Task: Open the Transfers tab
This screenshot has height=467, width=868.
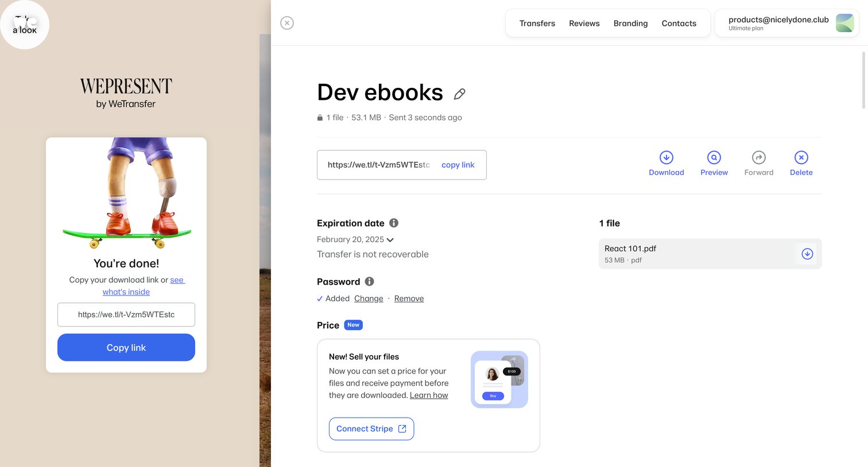Action: click(x=537, y=24)
